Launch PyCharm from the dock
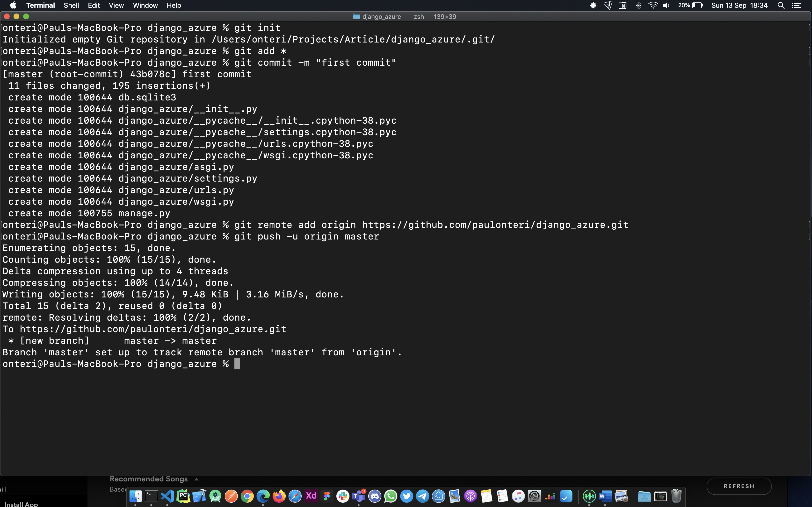 [x=183, y=496]
